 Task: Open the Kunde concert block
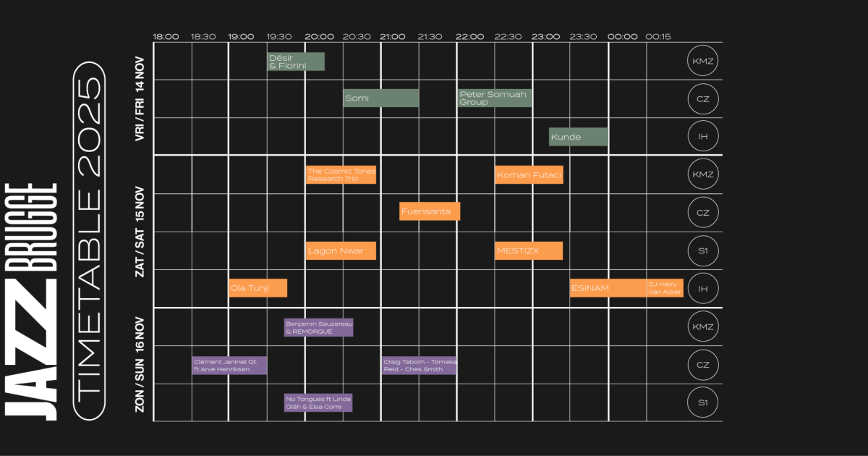[578, 137]
